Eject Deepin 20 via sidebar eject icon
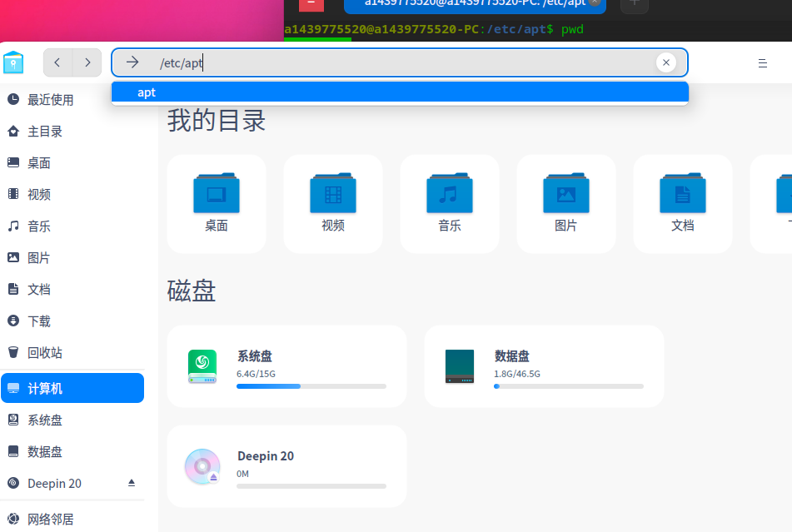 pos(132,483)
